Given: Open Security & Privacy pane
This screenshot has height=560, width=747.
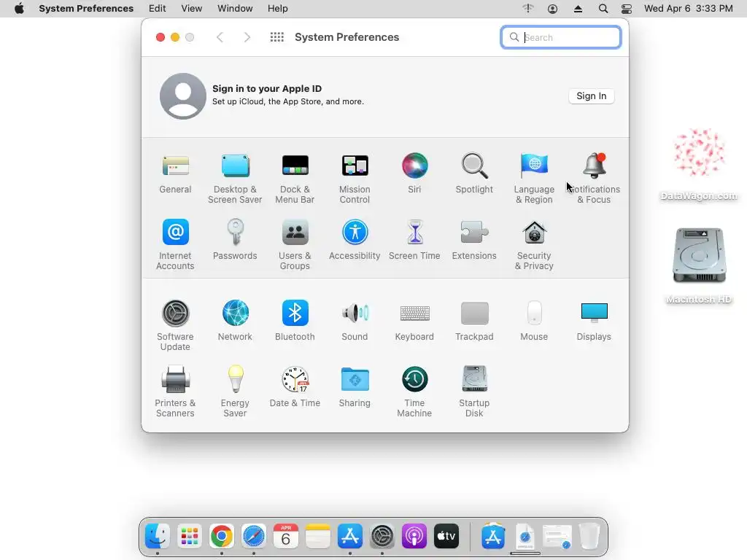Looking at the screenshot, I should click(534, 245).
